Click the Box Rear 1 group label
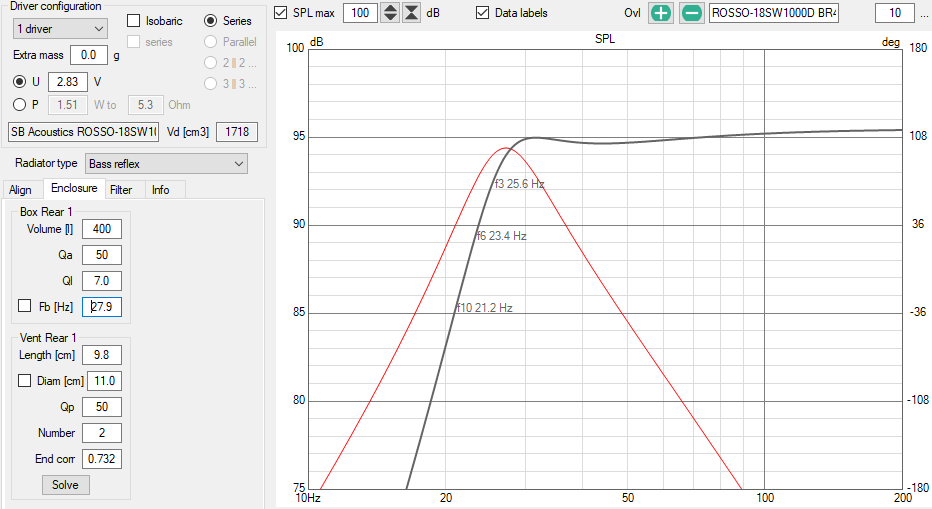This screenshot has width=932, height=509. (x=46, y=212)
